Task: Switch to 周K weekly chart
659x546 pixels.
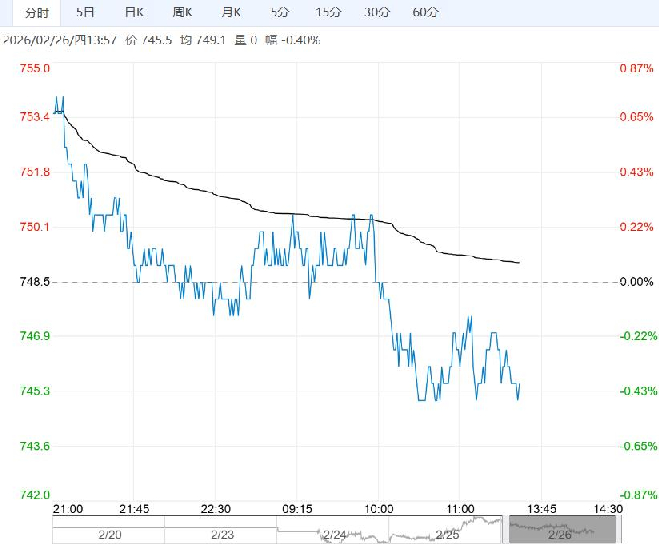Action: tap(183, 13)
